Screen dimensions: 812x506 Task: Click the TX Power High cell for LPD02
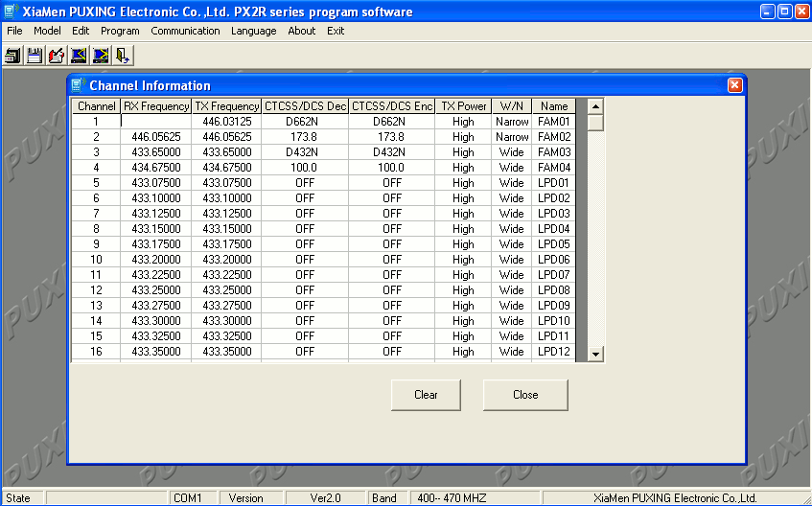point(463,198)
